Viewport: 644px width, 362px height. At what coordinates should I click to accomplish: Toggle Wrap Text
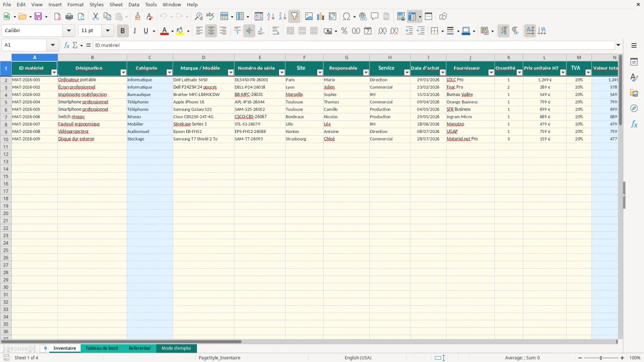click(276, 31)
